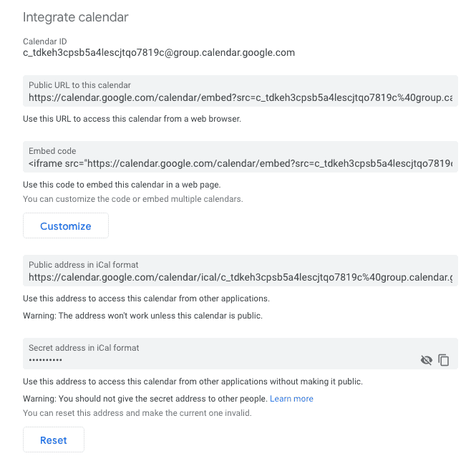Select the Public URL embed?src text
Viewport: 476px width, 466px height.
(x=241, y=98)
